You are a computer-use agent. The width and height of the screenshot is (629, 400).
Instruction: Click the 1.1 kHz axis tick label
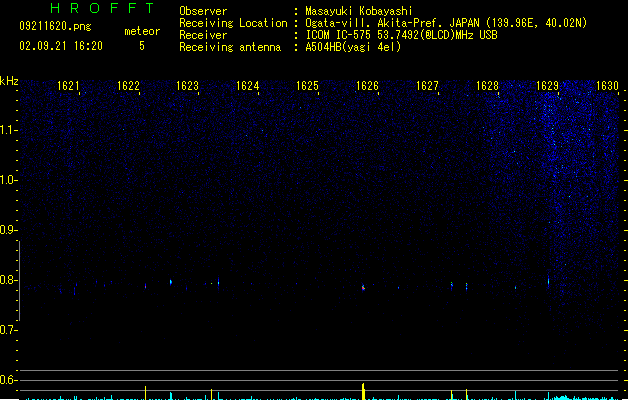8,130
